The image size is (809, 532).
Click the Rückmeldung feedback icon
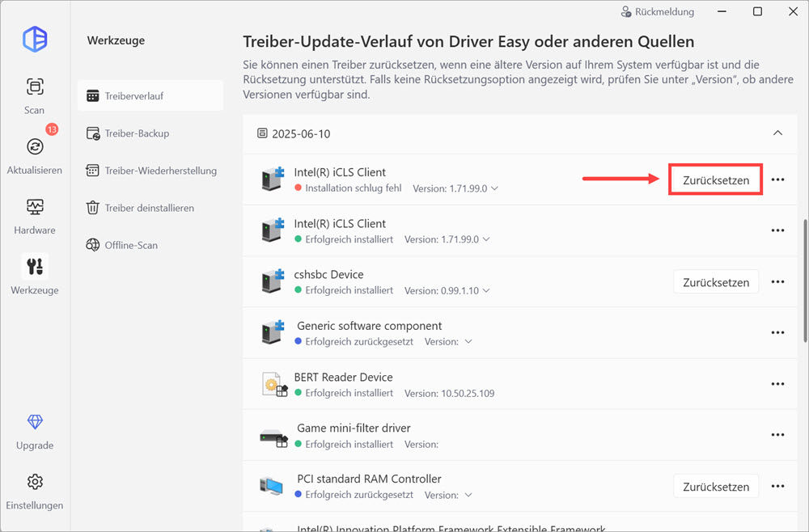pos(626,12)
